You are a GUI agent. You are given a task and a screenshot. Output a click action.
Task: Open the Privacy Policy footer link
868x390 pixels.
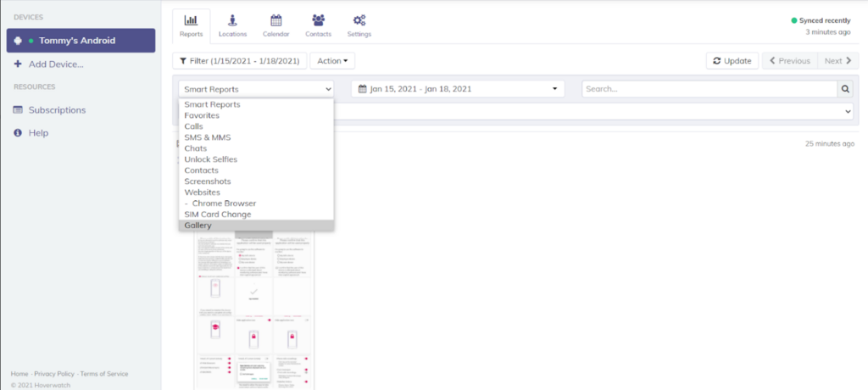[54, 374]
